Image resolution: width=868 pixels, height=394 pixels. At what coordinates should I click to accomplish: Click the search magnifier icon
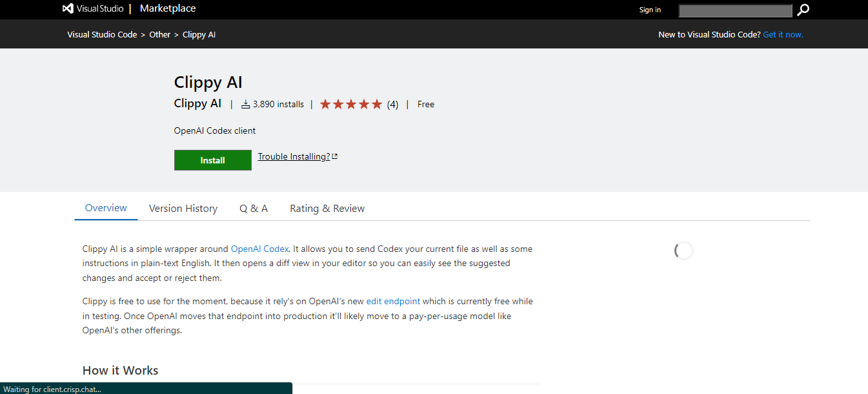[x=803, y=10]
